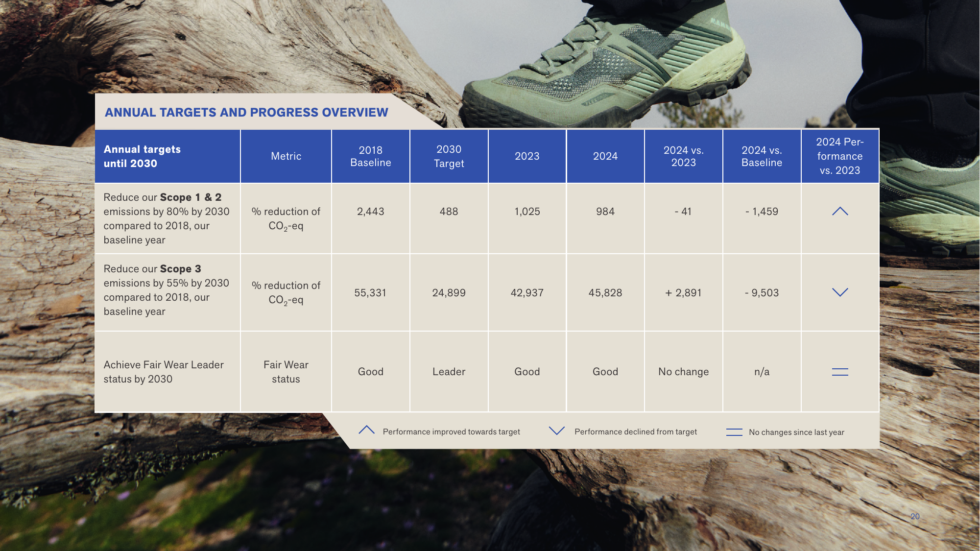Click the title 'Annual Targets and Progress Overview'

[246, 112]
